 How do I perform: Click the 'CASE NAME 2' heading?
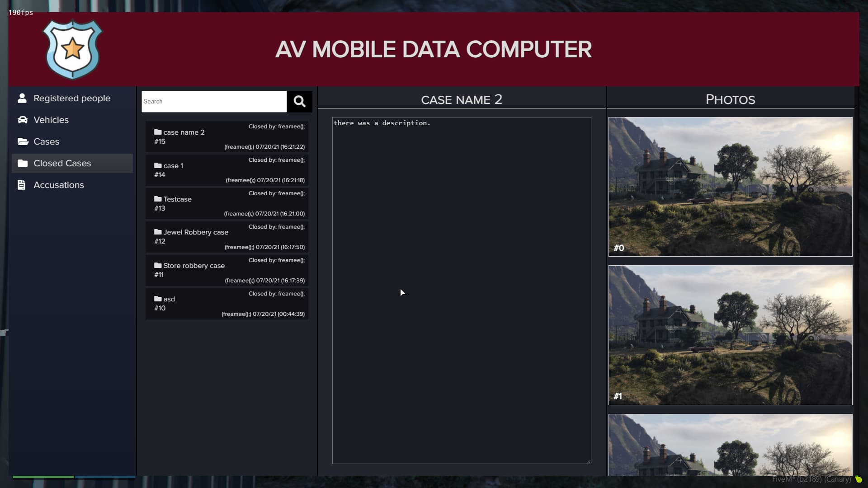point(462,99)
